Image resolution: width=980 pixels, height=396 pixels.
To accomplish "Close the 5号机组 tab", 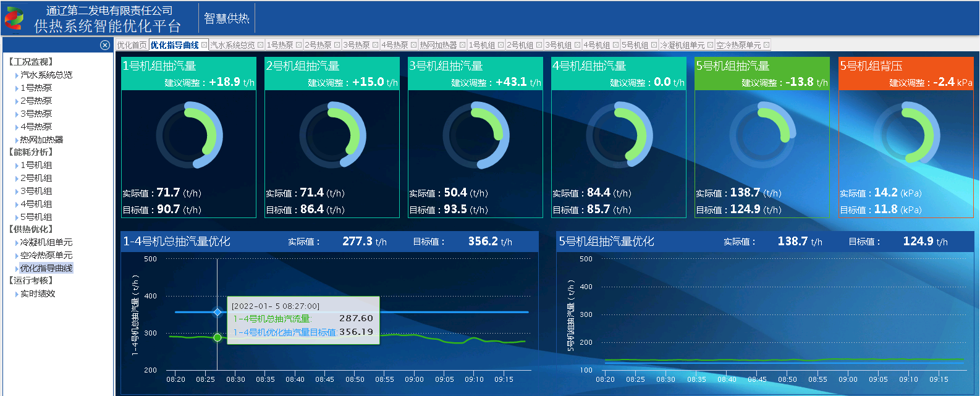I will (654, 45).
